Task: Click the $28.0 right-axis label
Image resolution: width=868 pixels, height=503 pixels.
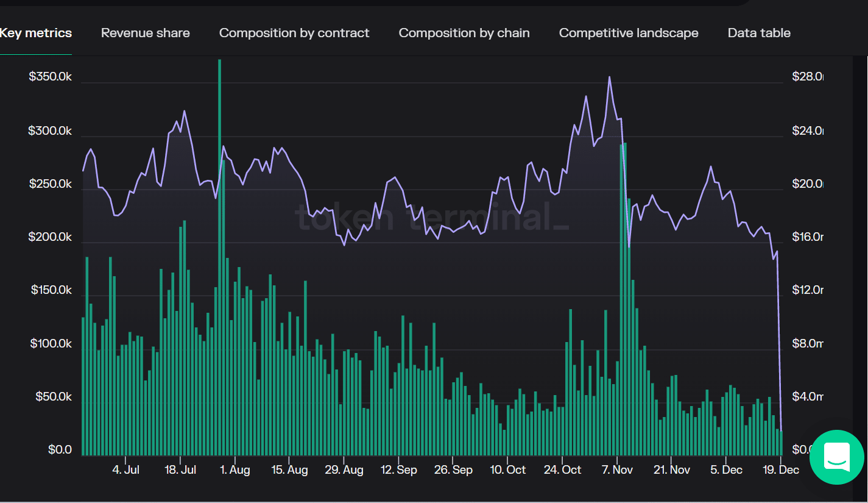Action: pos(808,77)
